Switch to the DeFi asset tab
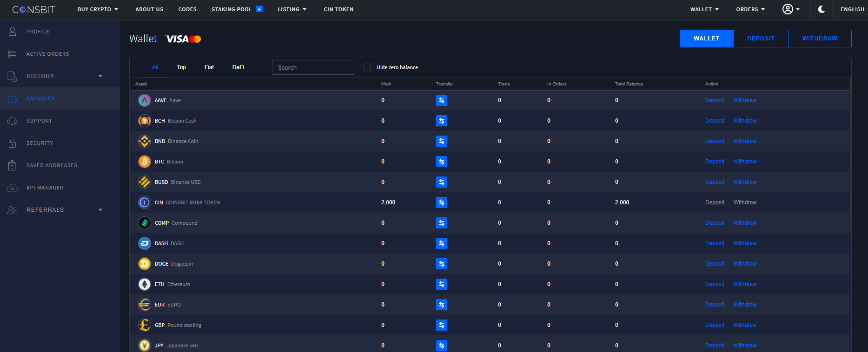868x352 pixels. (238, 67)
